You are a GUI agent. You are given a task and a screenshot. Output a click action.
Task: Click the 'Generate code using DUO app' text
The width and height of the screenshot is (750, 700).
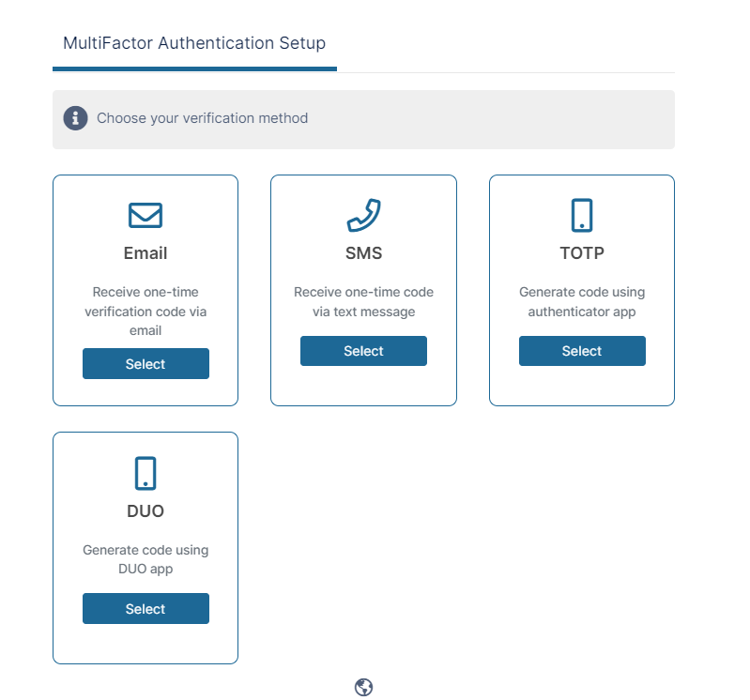145,559
